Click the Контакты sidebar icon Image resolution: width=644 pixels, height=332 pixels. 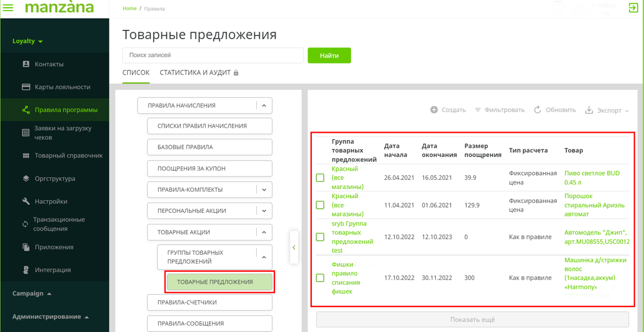coord(26,64)
